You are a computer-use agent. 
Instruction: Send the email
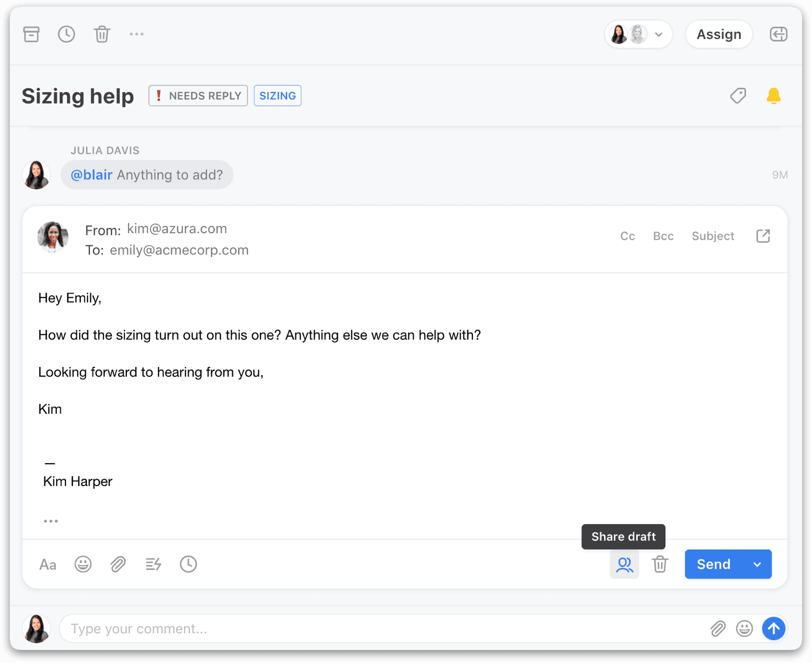(714, 564)
